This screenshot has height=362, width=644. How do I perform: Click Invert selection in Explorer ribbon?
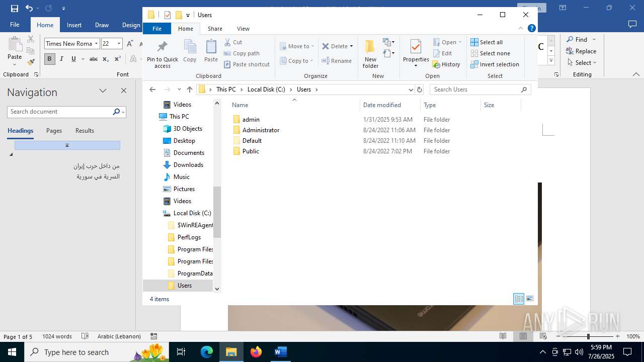[x=495, y=64]
